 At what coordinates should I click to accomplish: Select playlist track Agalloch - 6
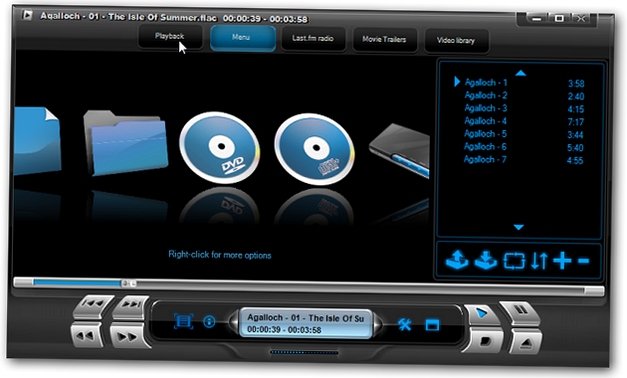[523, 147]
